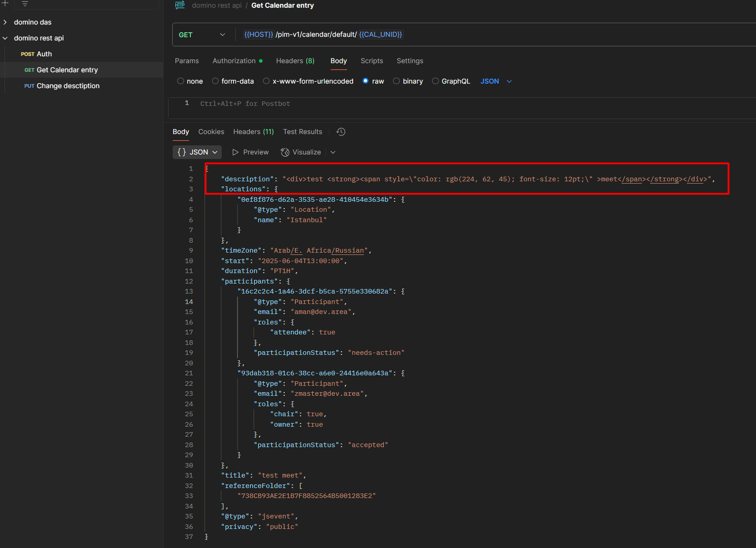756x548 pixels.
Task: Select the none body radio button
Action: [181, 81]
